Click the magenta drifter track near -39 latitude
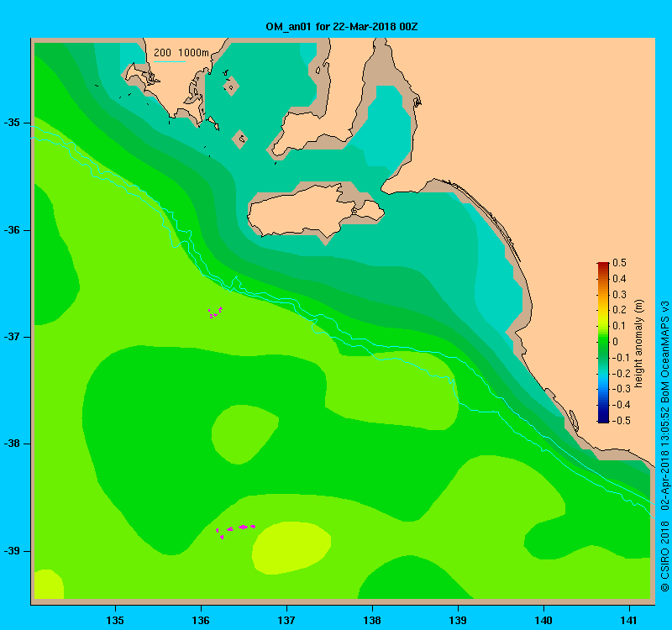This screenshot has width=672, height=630. [235, 530]
